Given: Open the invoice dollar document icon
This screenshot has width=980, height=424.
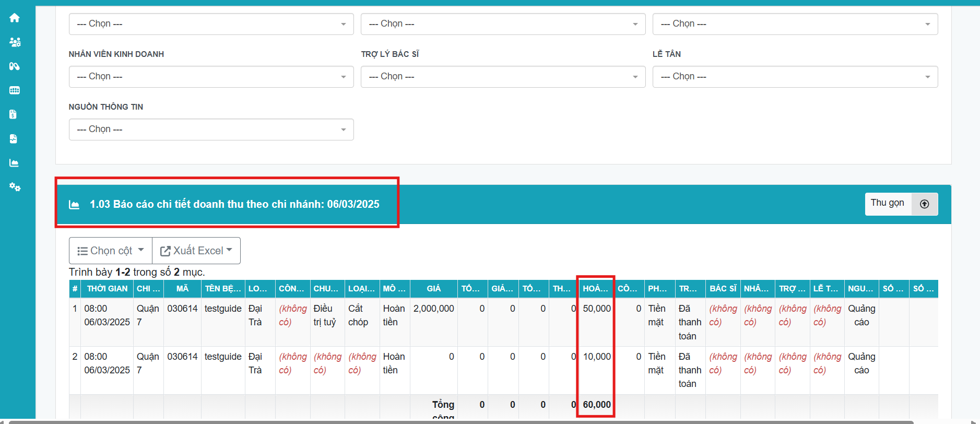Looking at the screenshot, I should [x=14, y=114].
